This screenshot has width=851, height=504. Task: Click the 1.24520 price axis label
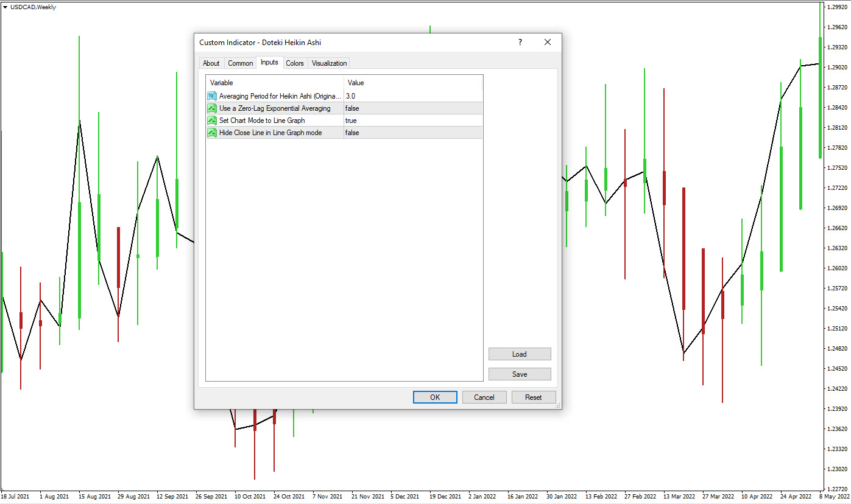837,369
